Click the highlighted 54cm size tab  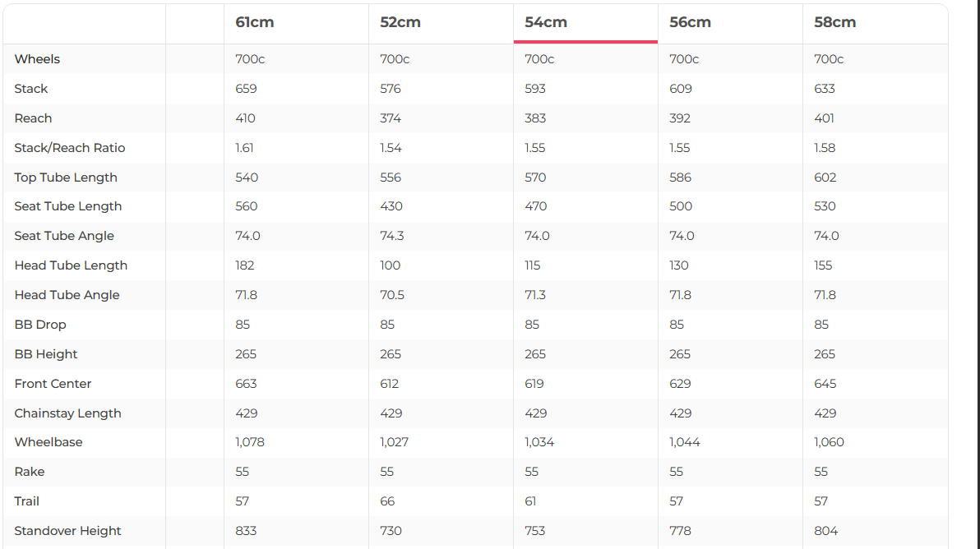click(546, 23)
